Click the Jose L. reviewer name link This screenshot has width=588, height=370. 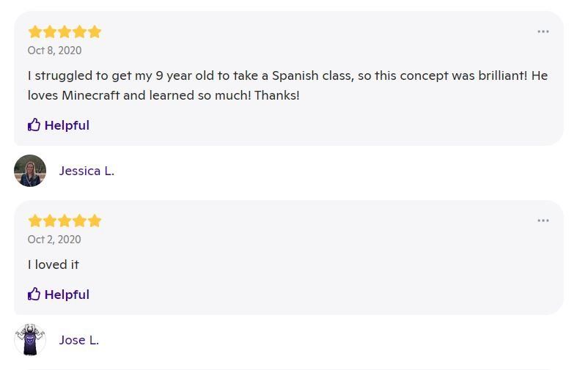coord(79,340)
